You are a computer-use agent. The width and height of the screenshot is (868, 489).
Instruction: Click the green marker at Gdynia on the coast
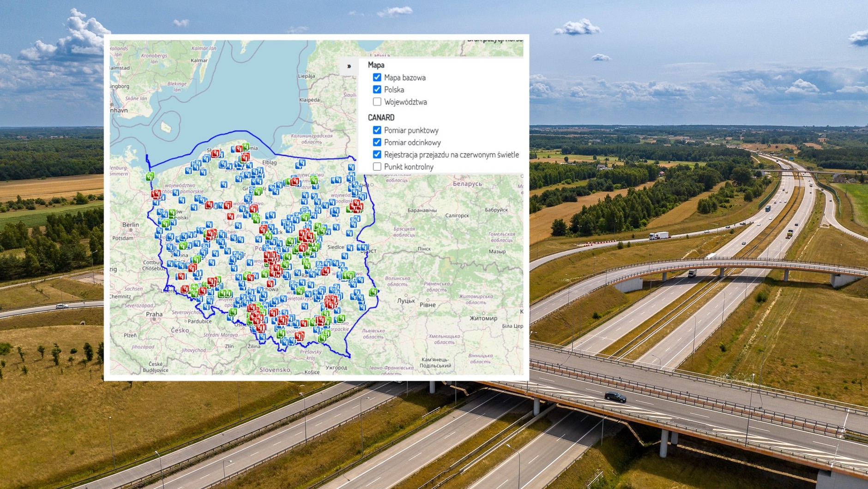[x=246, y=147]
